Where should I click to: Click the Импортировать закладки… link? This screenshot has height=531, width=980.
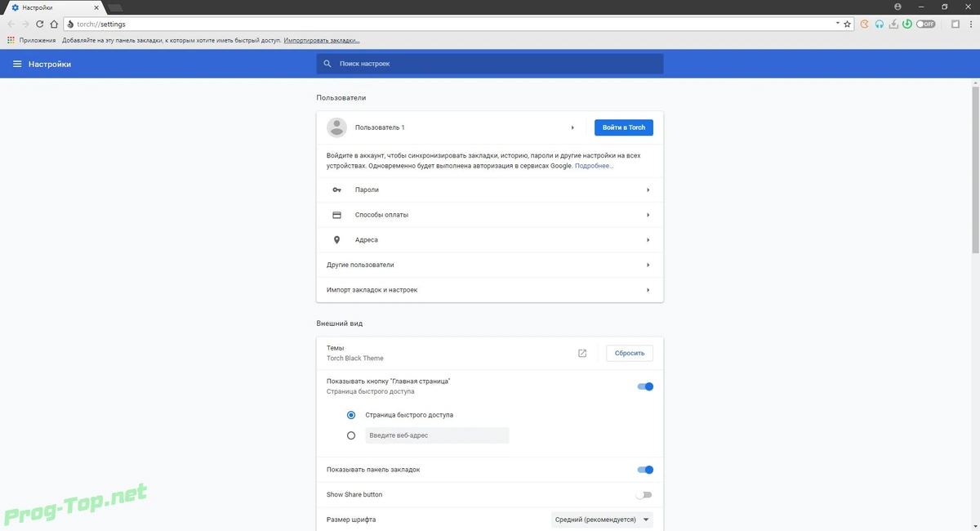pyautogui.click(x=322, y=40)
